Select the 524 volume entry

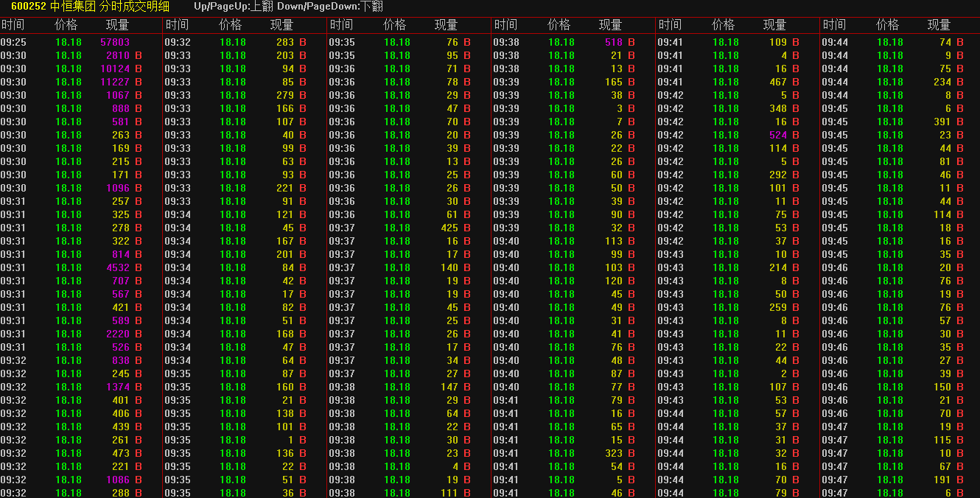click(x=778, y=135)
